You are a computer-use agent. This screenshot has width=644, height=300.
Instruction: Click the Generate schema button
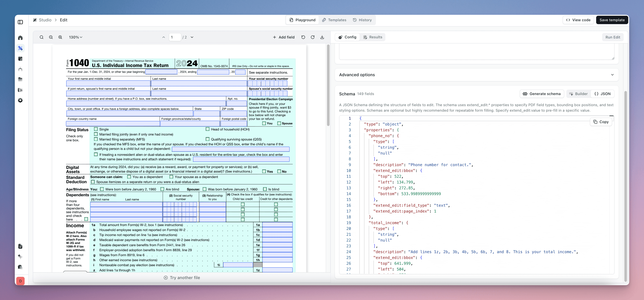pyautogui.click(x=542, y=94)
